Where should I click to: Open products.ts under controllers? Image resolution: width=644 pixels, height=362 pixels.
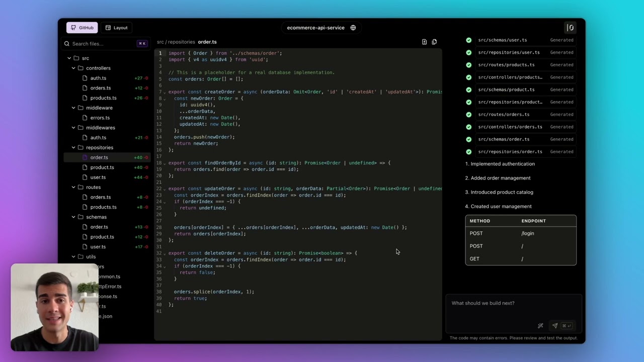click(x=107, y=98)
